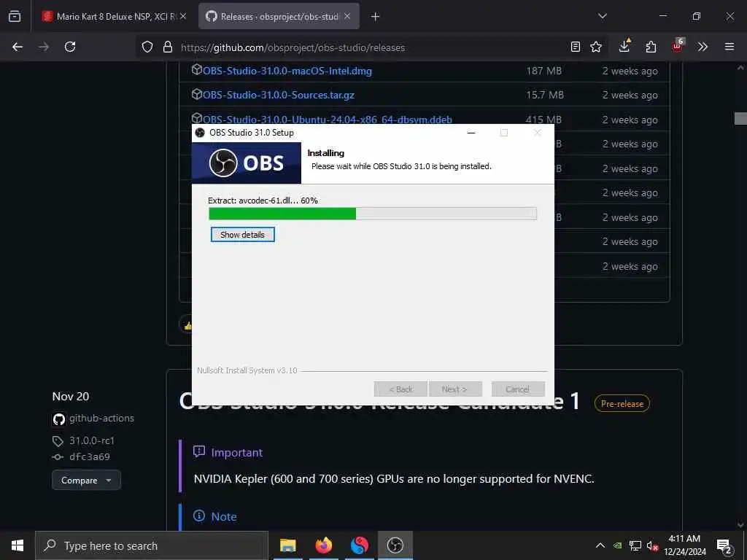Image resolution: width=747 pixels, height=560 pixels.
Task: Download OBS-Studio-31.0.0-Sources.tar.gz
Action: (279, 95)
